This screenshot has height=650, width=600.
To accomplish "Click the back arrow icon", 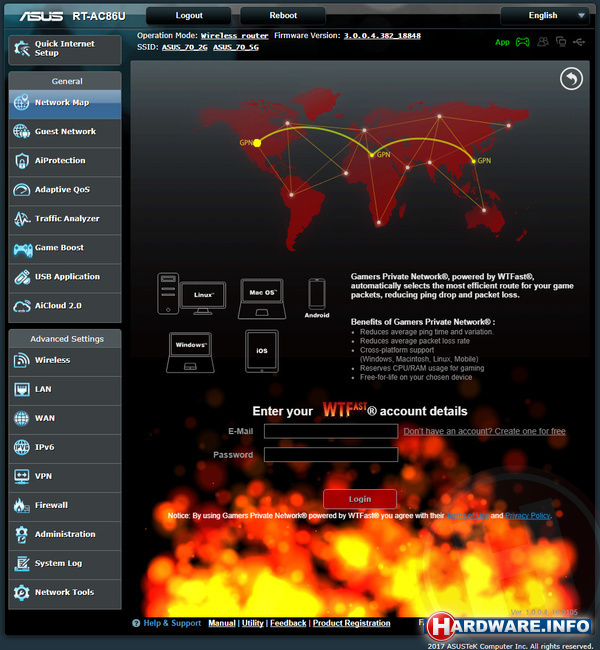I will pos(571,79).
